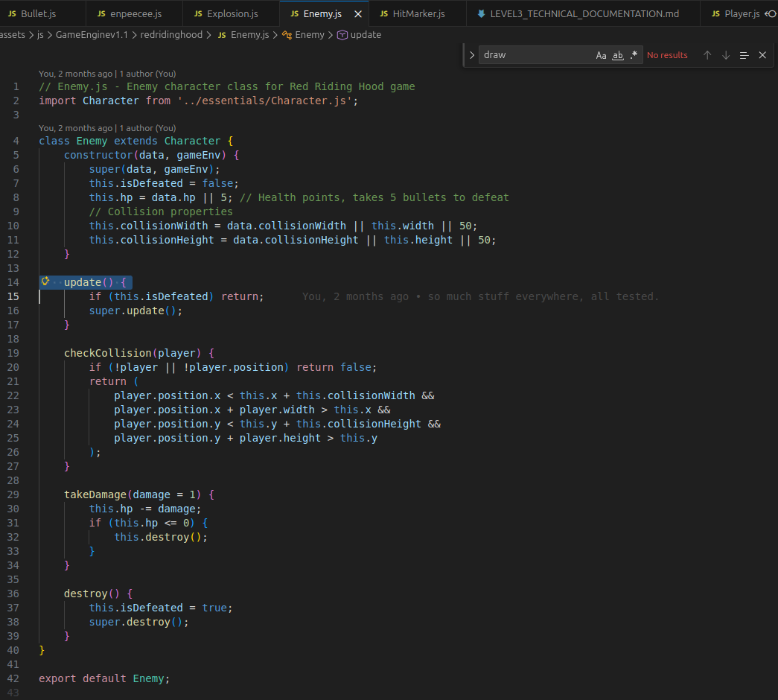Toggle Match Whole Word option
The width and height of the screenshot is (778, 700).
618,55
